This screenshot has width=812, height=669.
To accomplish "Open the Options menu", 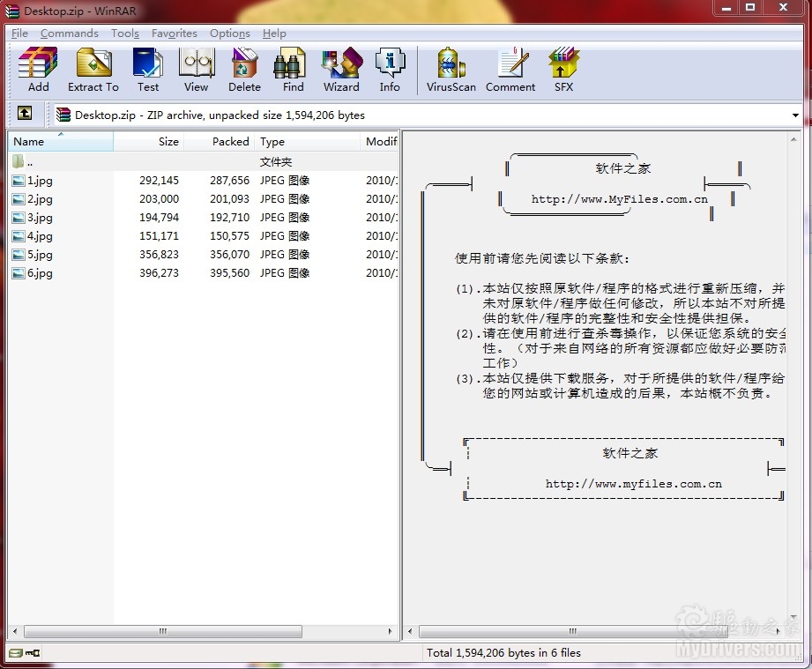I will click(229, 33).
